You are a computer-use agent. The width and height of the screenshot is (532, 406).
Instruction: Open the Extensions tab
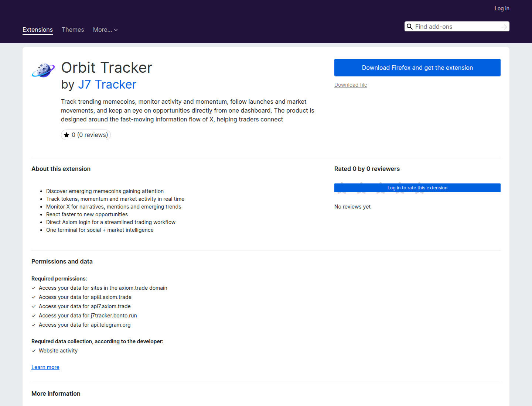(38, 30)
